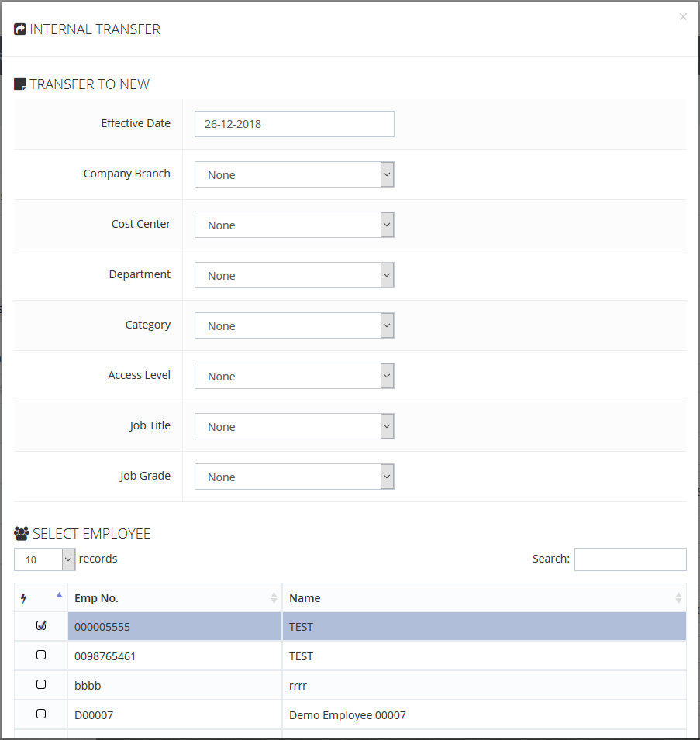Viewport: 700px width, 740px height.
Task: Sort by Emp No. column arrows
Action: 274,598
